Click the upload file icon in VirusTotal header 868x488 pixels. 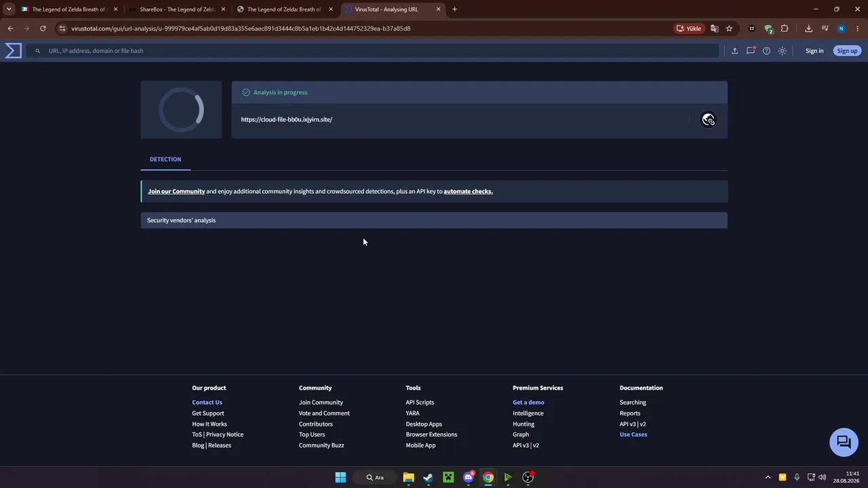(734, 51)
